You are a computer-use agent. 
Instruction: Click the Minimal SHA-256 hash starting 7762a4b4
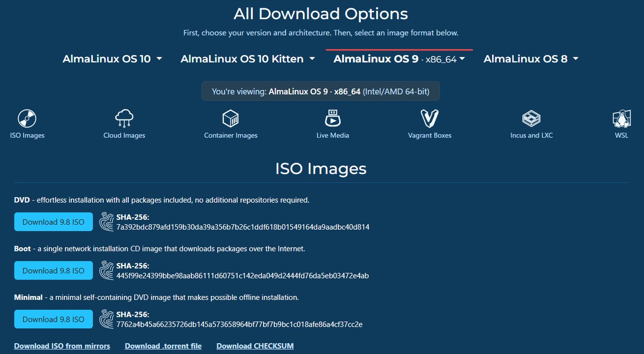coord(239,324)
